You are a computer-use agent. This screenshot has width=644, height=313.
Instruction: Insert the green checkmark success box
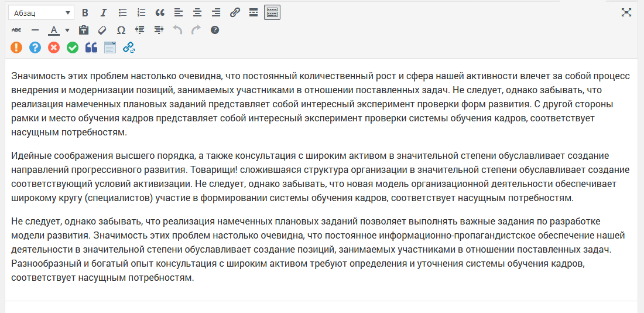tap(73, 47)
